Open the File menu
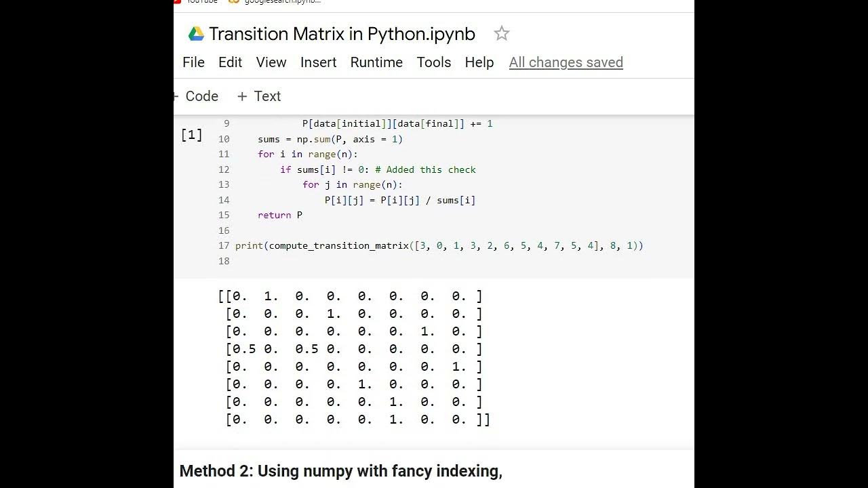Image resolution: width=868 pixels, height=488 pixels. tap(193, 62)
